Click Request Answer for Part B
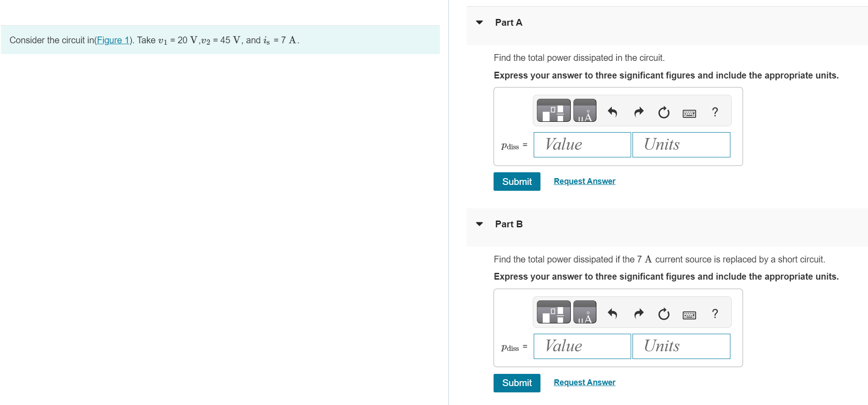 point(584,382)
